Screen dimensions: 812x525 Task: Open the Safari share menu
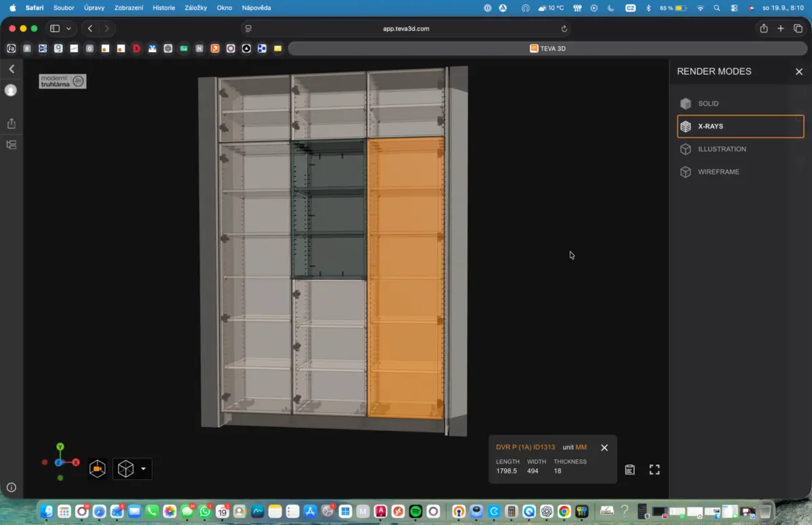(764, 28)
